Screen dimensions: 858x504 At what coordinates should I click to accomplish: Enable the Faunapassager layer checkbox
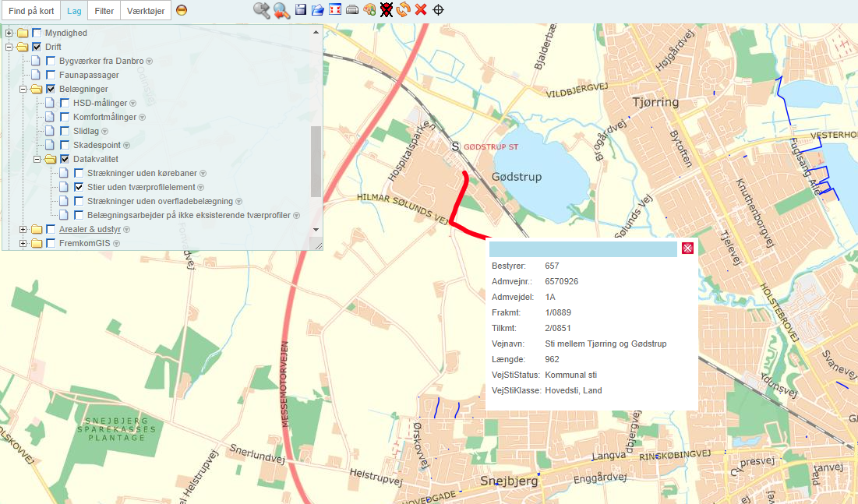pyautogui.click(x=51, y=75)
